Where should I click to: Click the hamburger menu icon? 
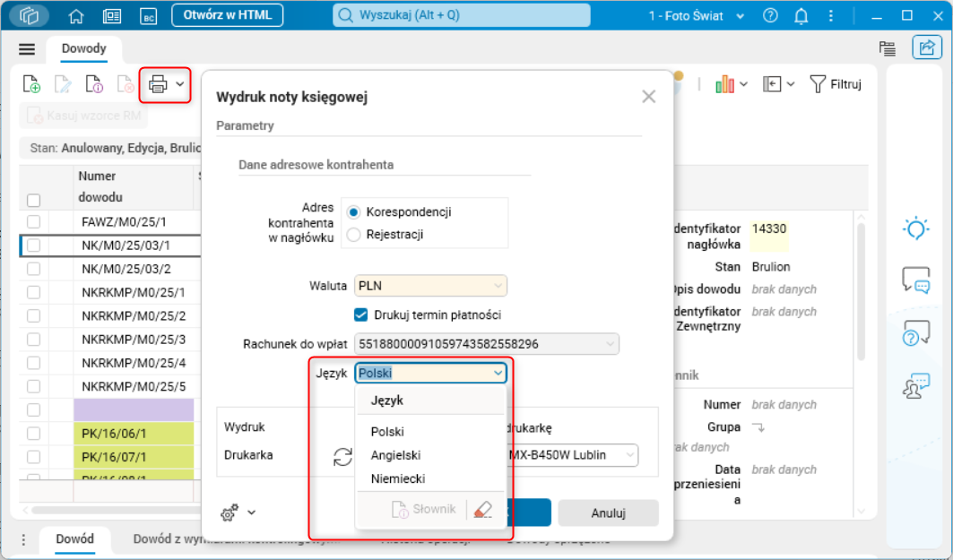(27, 48)
